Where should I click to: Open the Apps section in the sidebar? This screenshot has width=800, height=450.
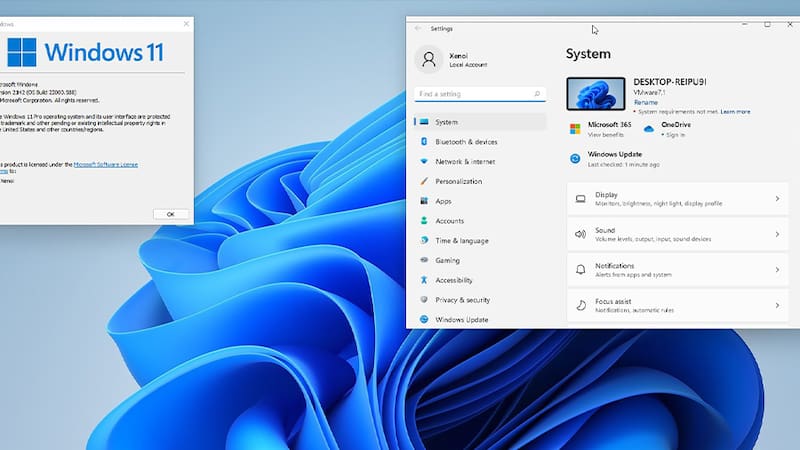tap(443, 202)
